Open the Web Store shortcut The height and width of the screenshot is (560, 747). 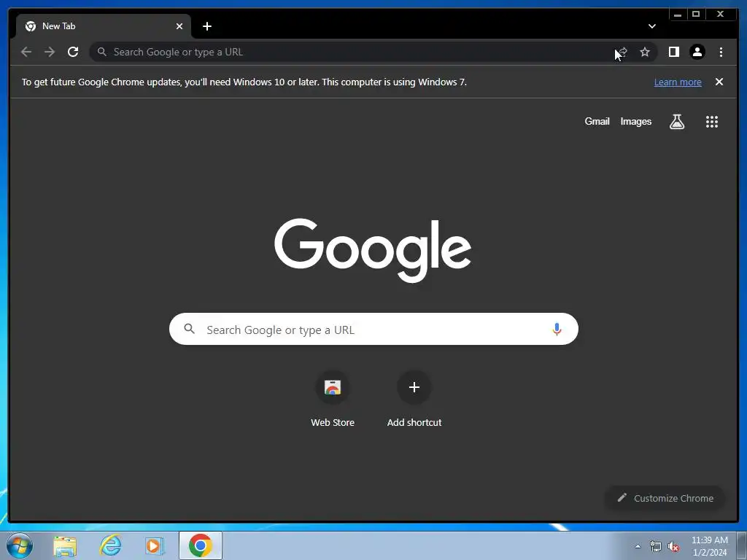coord(333,399)
